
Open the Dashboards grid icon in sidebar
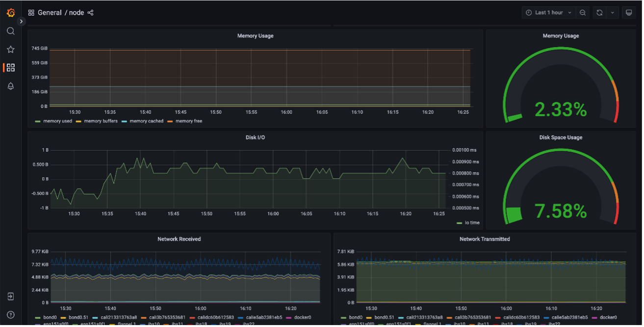[10, 68]
